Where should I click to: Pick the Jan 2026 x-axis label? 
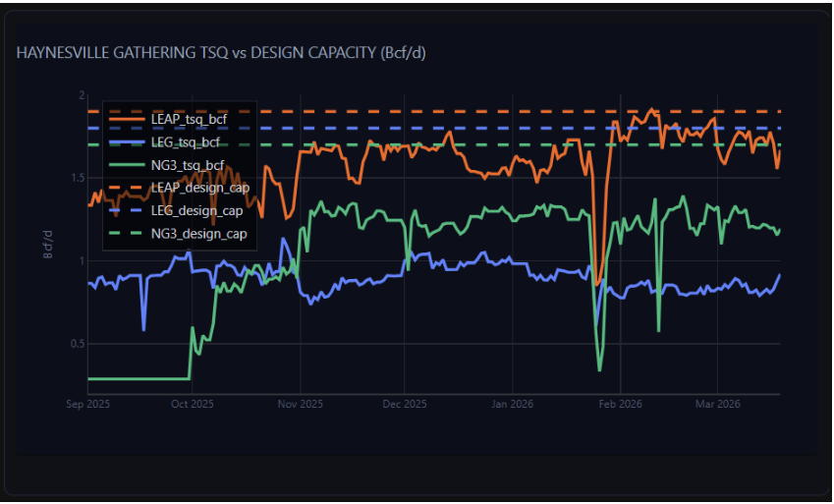[512, 404]
